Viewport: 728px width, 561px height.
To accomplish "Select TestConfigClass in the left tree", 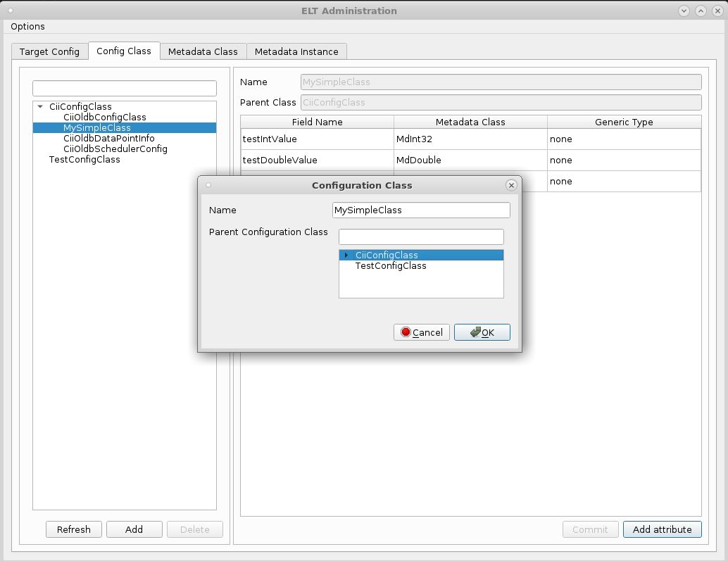I will point(84,160).
